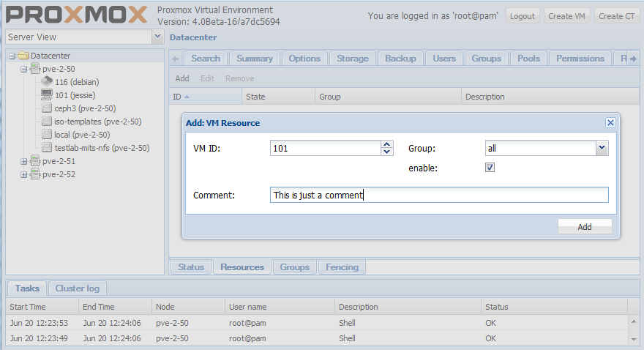644x350 pixels.
Task: Open the Users tab
Action: point(444,59)
